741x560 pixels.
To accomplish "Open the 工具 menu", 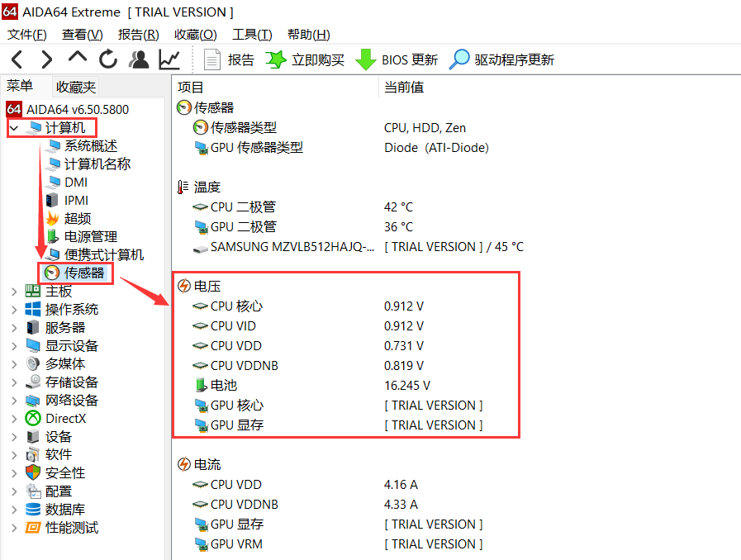I will point(251,35).
